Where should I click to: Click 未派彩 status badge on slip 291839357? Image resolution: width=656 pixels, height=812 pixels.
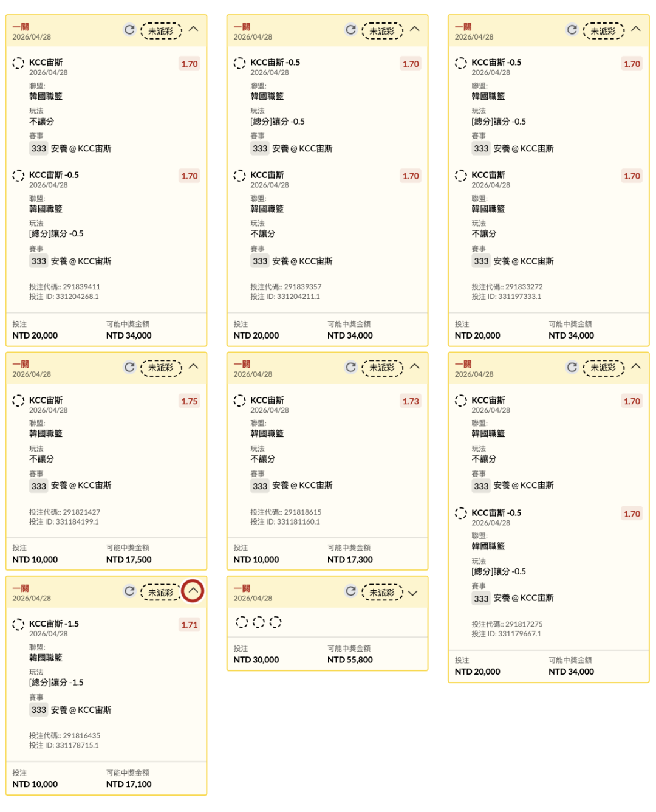pos(382,31)
